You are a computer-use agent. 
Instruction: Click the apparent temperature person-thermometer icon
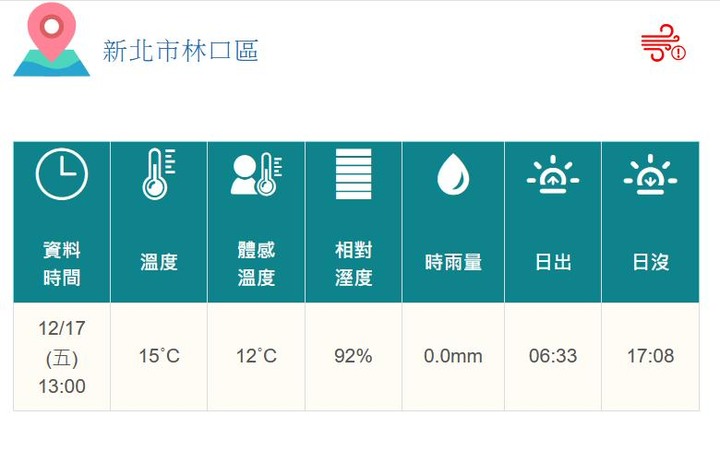tap(256, 174)
